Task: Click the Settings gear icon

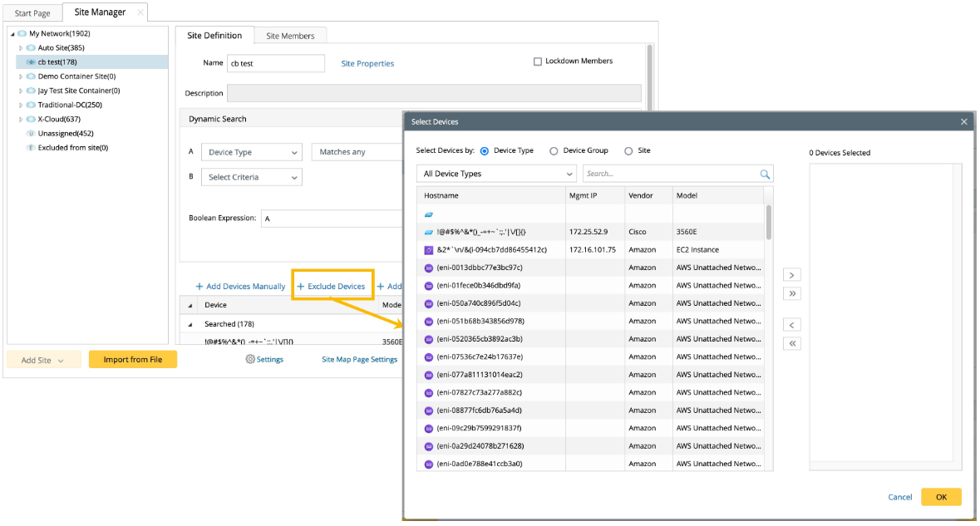Action: 249,360
